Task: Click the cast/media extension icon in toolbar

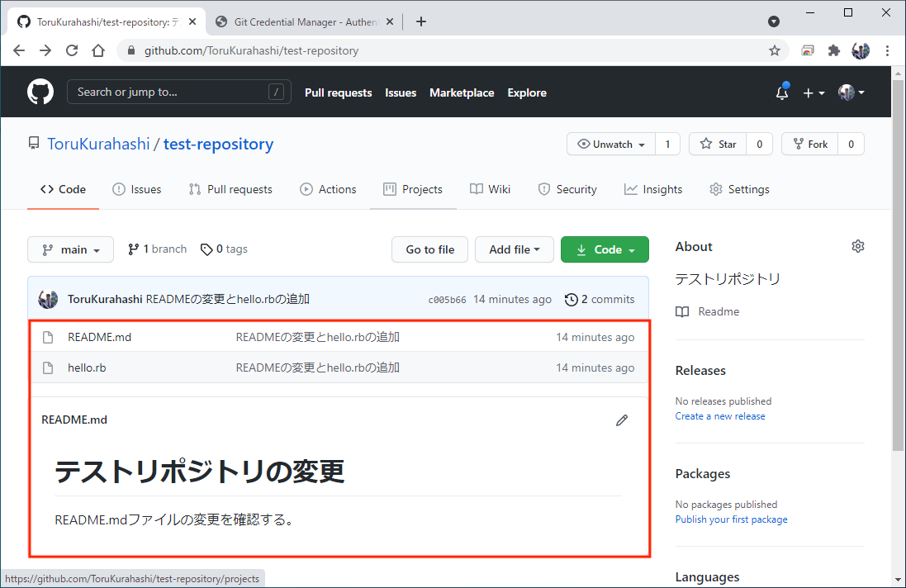Action: (808, 51)
